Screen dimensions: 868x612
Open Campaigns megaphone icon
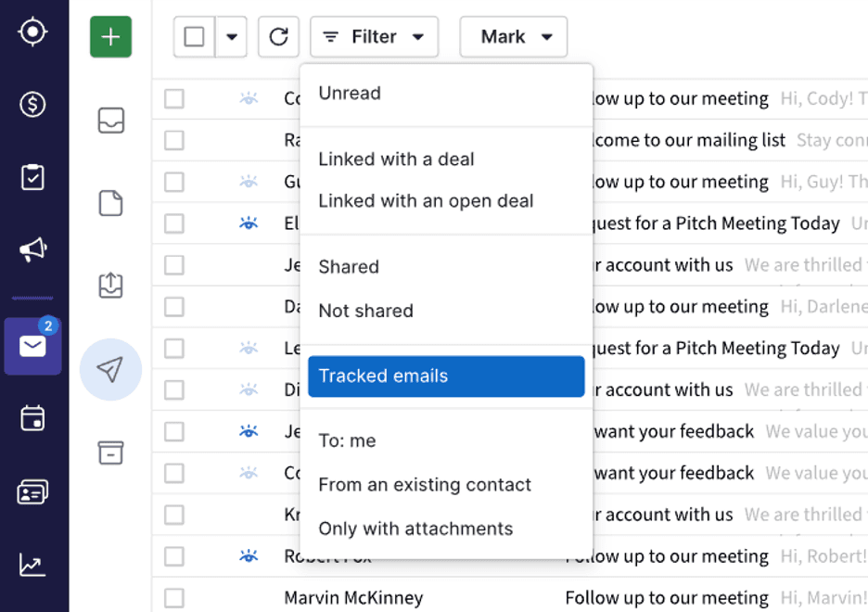click(x=33, y=249)
